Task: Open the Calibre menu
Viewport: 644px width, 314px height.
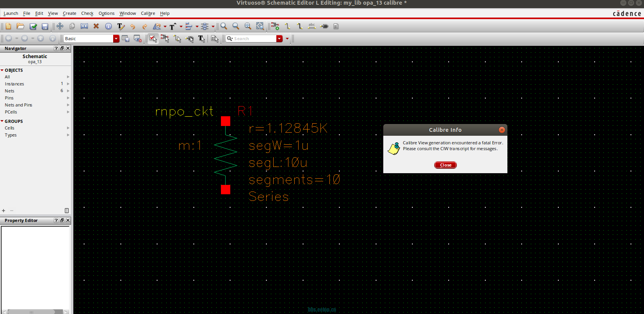Action: (148, 13)
